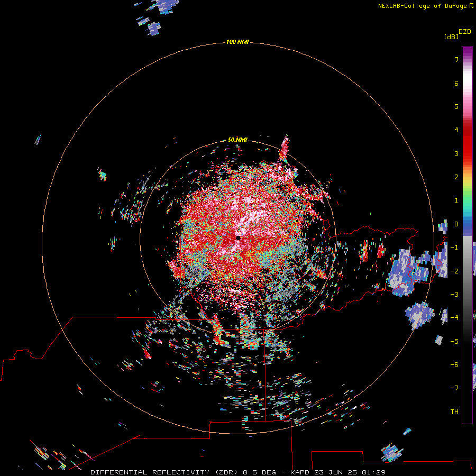Click the 5 value on the color scale
476x476 pixels.
tap(456, 106)
